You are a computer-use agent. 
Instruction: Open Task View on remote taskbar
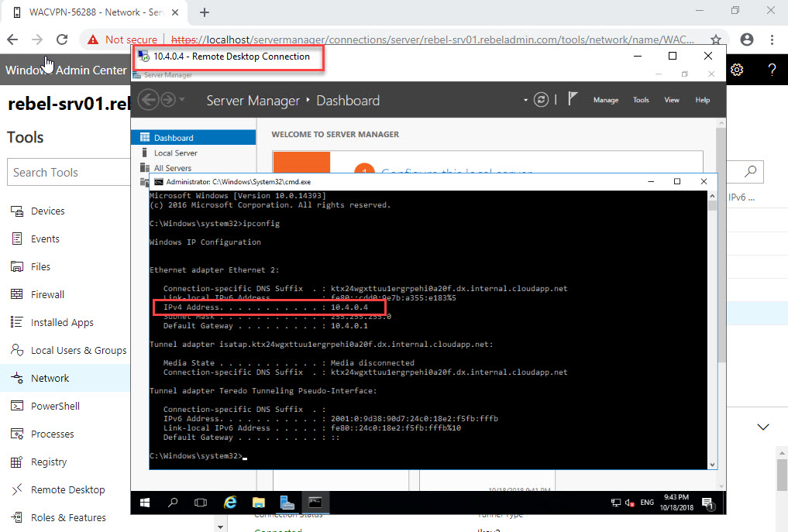point(201,503)
